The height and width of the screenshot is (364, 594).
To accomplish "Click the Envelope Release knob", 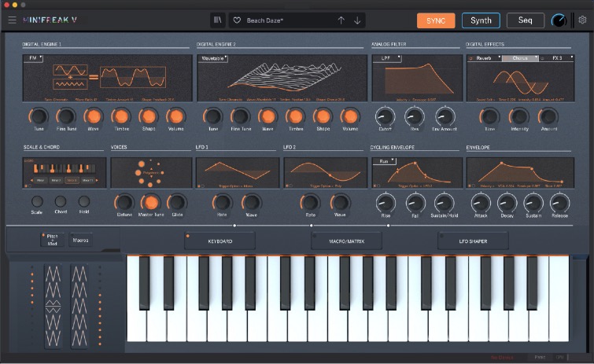I will [559, 203].
